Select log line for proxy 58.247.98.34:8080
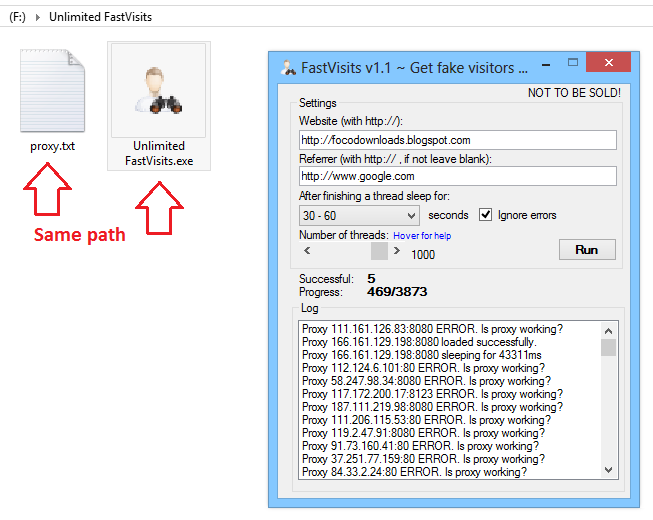Viewport: 653px width, 520px height. (426, 381)
